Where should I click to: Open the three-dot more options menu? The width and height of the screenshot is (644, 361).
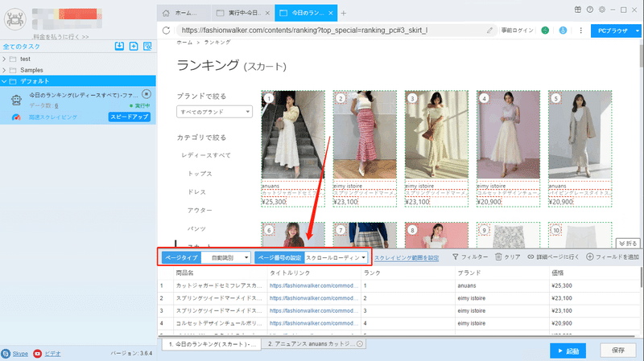(x=580, y=31)
